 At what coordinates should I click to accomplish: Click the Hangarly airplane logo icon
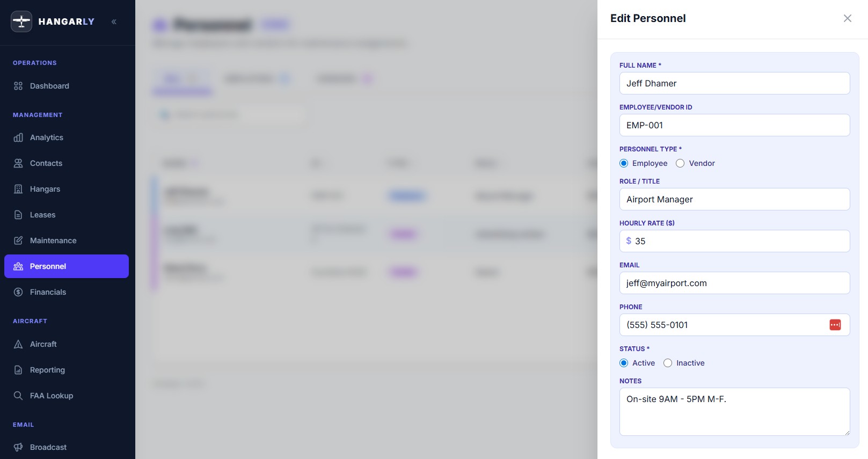21,21
